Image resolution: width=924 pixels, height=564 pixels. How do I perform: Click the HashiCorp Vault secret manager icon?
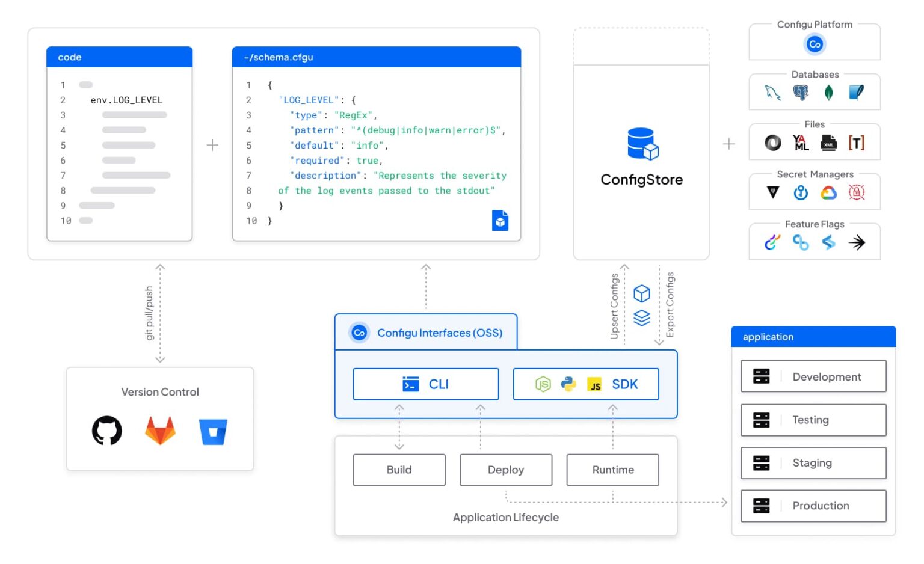pyautogui.click(x=772, y=192)
